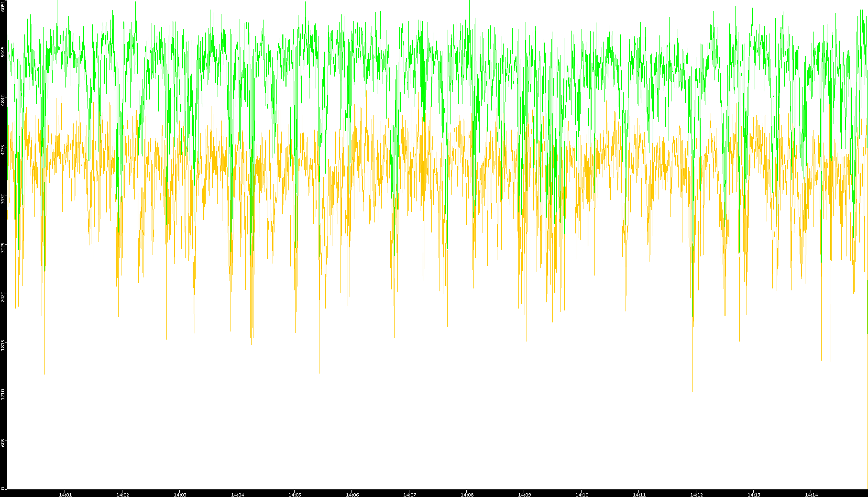Click the 1815 y-axis tick label
The image size is (868, 497).
pos(3,345)
